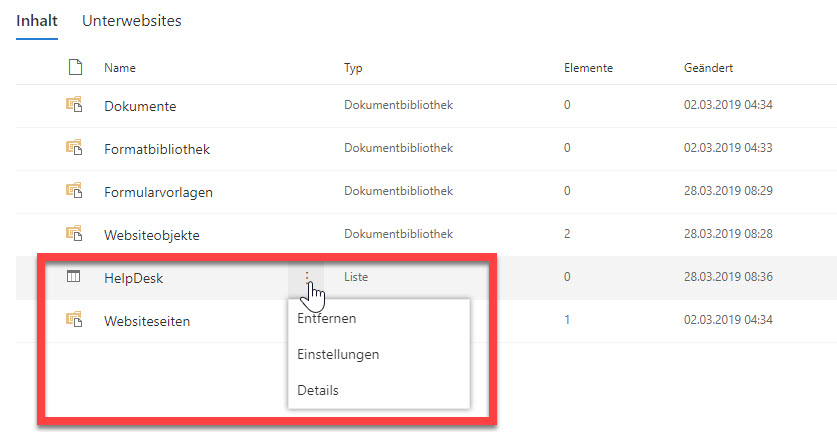Click the Dokumente library icon
The image size is (837, 432).
(x=74, y=104)
